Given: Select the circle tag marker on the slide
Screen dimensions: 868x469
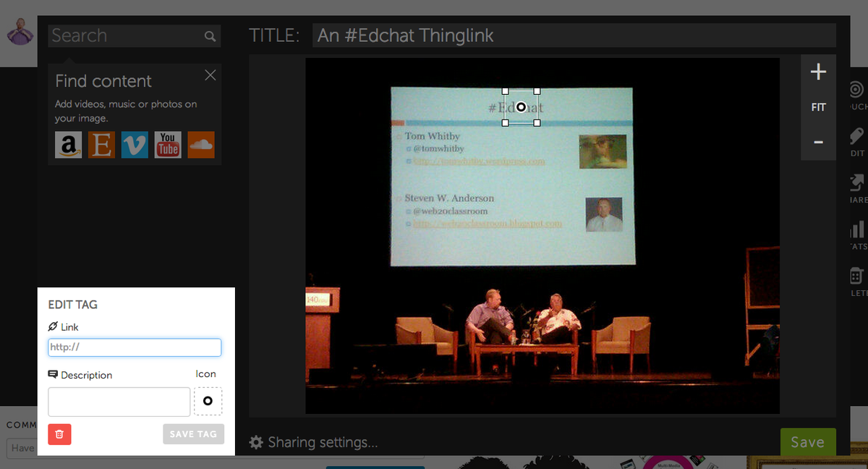Looking at the screenshot, I should (x=522, y=107).
